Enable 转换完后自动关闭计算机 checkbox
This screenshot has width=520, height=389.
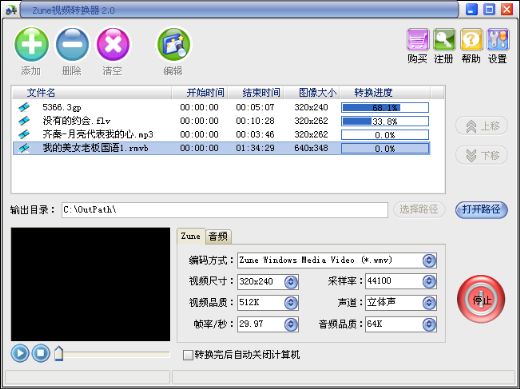pyautogui.click(x=188, y=355)
